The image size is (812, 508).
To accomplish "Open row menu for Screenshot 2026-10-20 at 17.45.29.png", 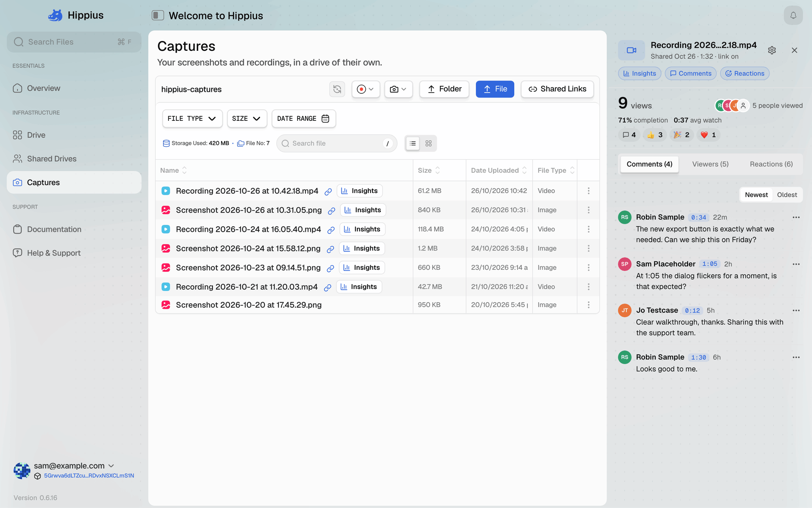I will (x=589, y=305).
